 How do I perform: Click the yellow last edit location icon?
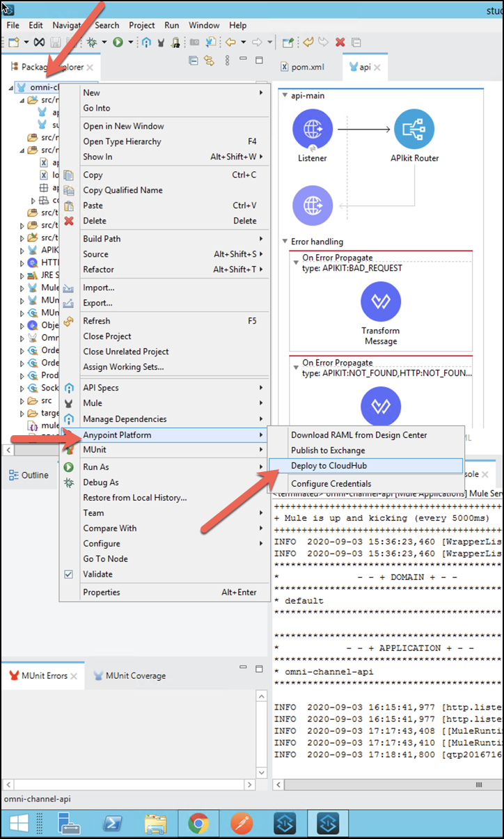[x=309, y=42]
